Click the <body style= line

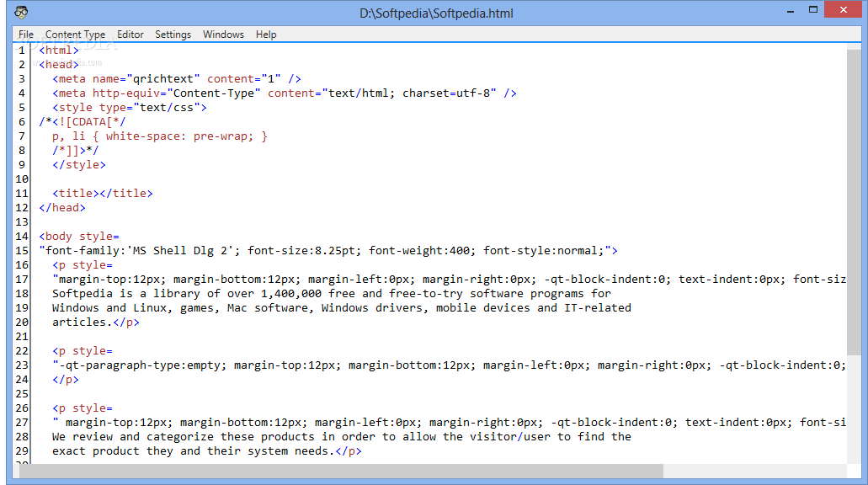coord(79,237)
